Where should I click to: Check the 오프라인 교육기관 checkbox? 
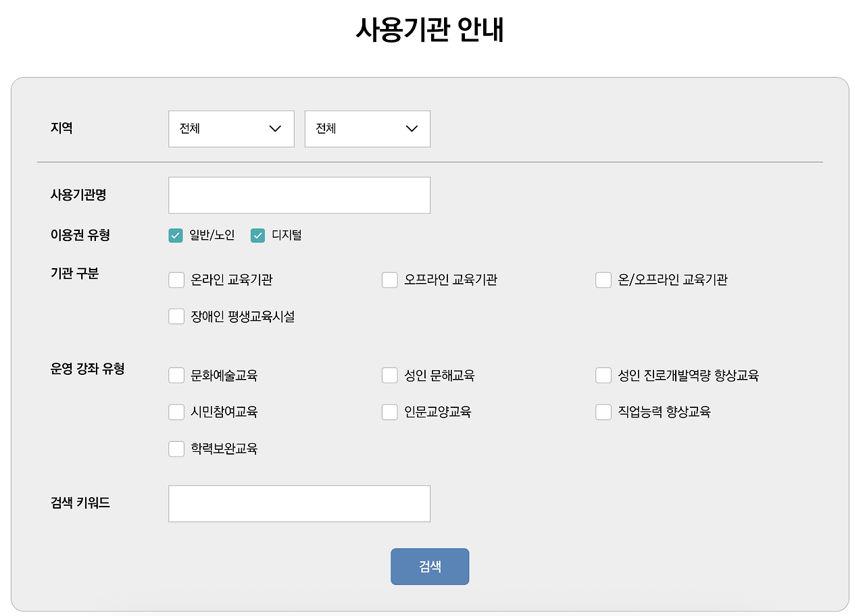(389, 279)
